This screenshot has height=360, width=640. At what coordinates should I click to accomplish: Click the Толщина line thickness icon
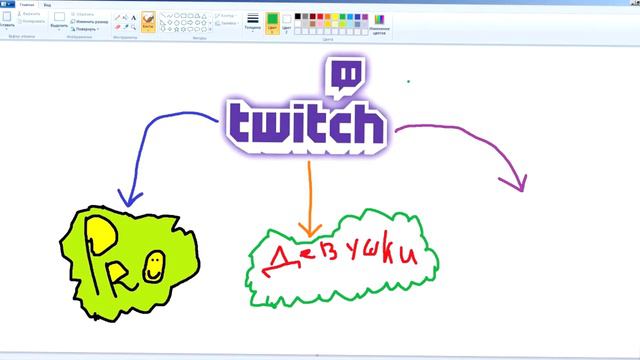click(253, 18)
